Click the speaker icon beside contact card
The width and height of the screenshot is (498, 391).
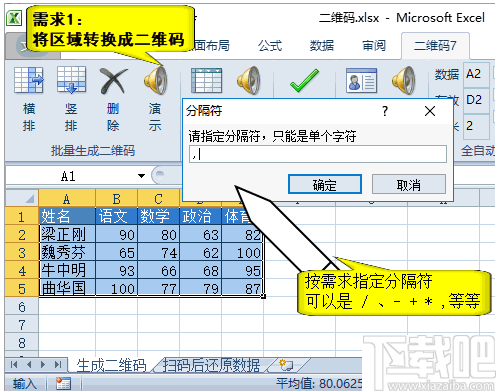click(x=404, y=80)
